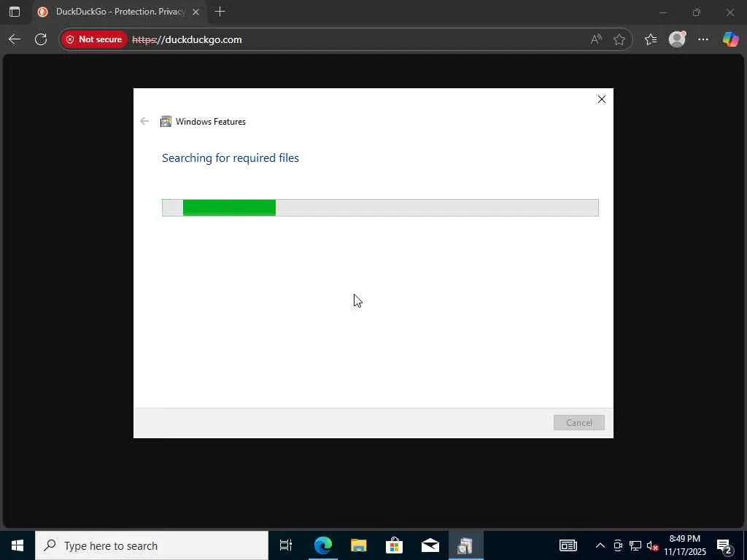Image resolution: width=747 pixels, height=560 pixels.
Task: Open Settings and more ellipsis menu
Action: coord(703,39)
